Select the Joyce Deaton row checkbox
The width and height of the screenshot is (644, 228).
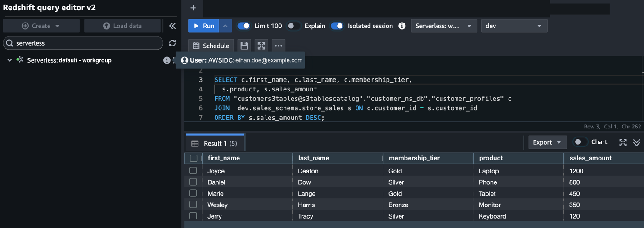pos(193,171)
